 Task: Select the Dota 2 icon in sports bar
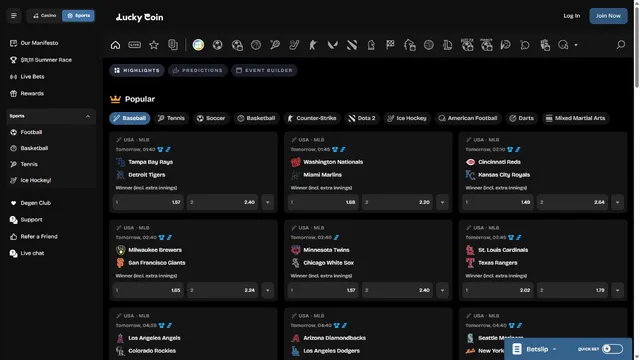pyautogui.click(x=352, y=45)
